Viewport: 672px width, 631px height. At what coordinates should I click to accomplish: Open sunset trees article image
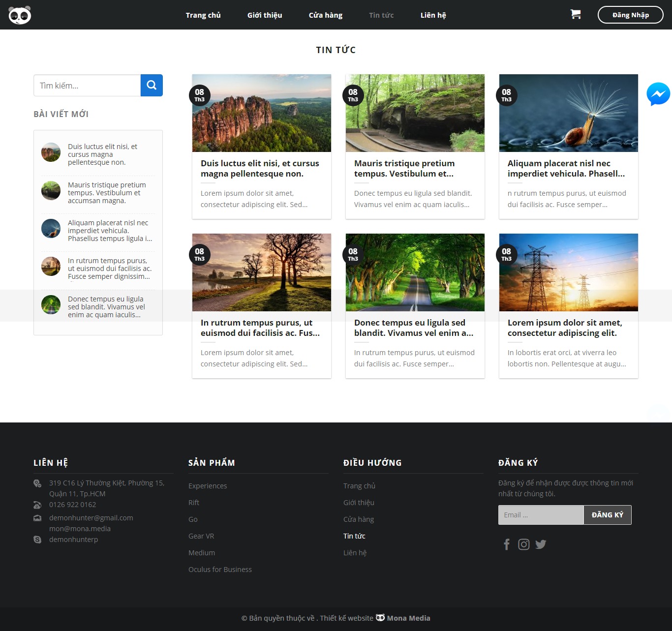tap(262, 272)
